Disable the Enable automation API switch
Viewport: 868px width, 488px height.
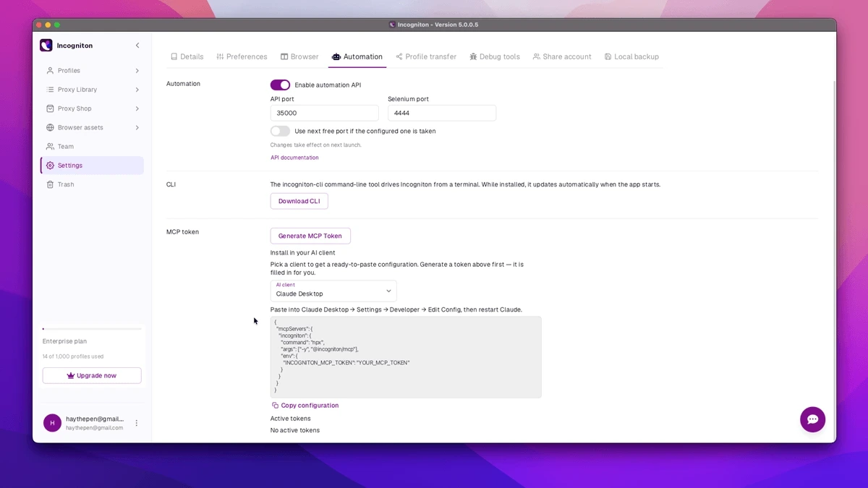tap(280, 85)
